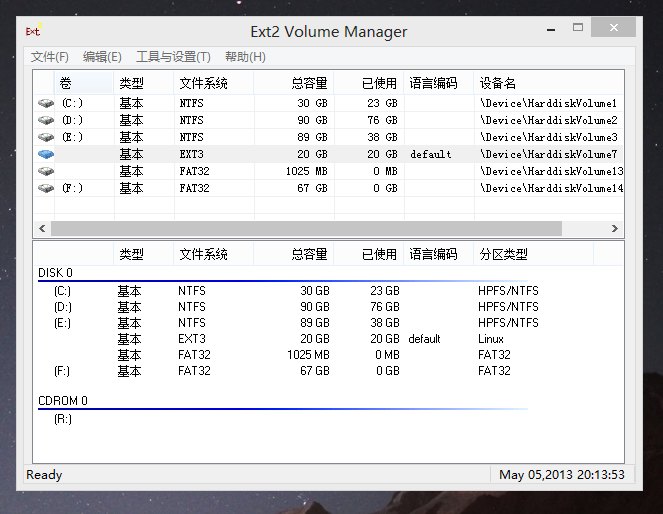
Task: Click Ready status bar text
Action: [44, 475]
